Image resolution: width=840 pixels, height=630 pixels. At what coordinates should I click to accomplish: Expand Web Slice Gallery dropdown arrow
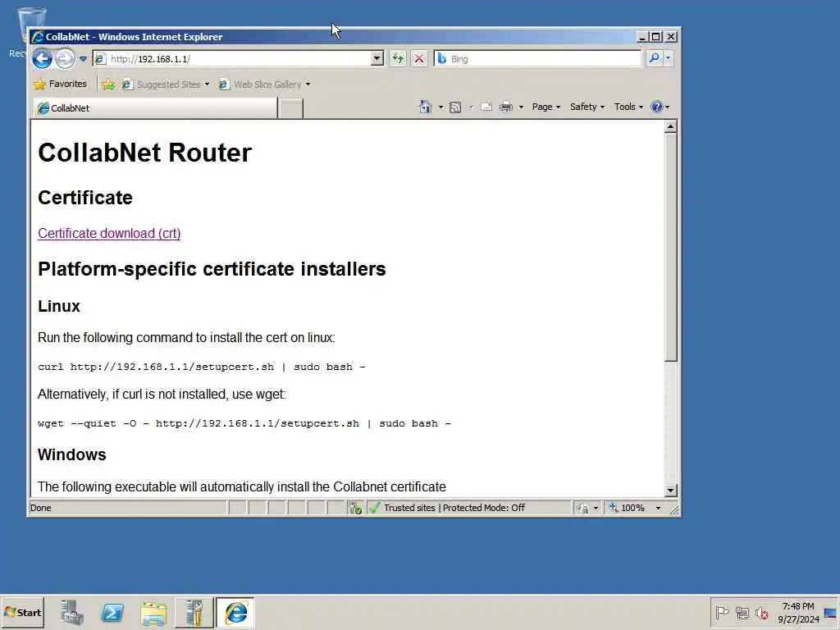tap(308, 84)
